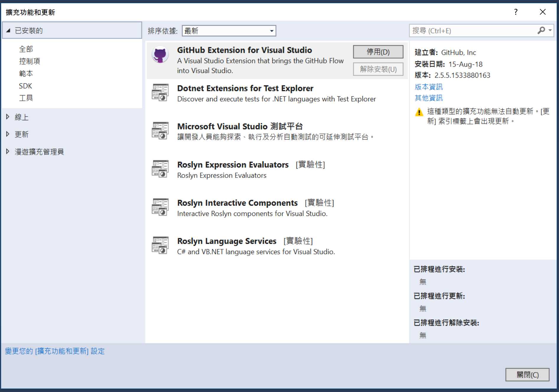The width and height of the screenshot is (559, 392).
Task: Click the GitHub Octocat extension icon
Action: coord(160,55)
